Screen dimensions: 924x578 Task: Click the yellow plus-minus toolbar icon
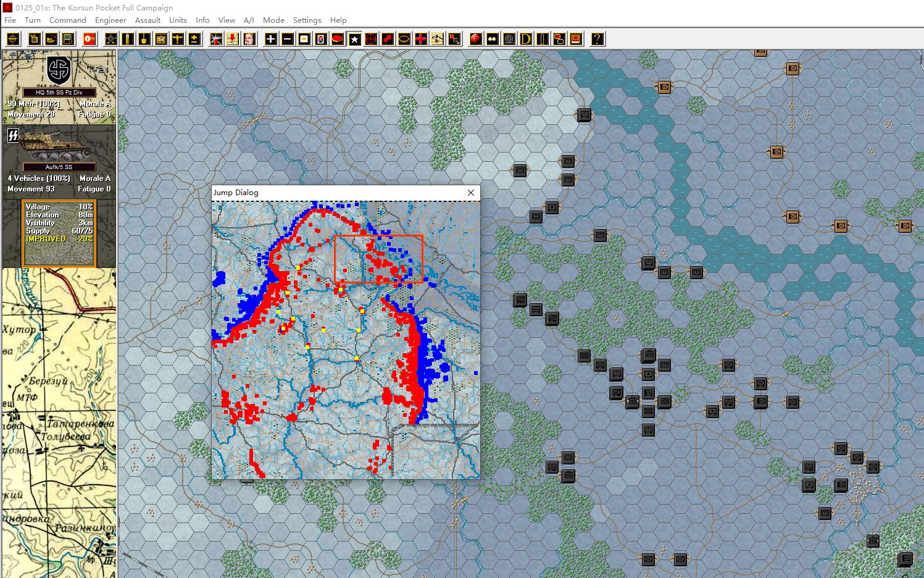194,39
